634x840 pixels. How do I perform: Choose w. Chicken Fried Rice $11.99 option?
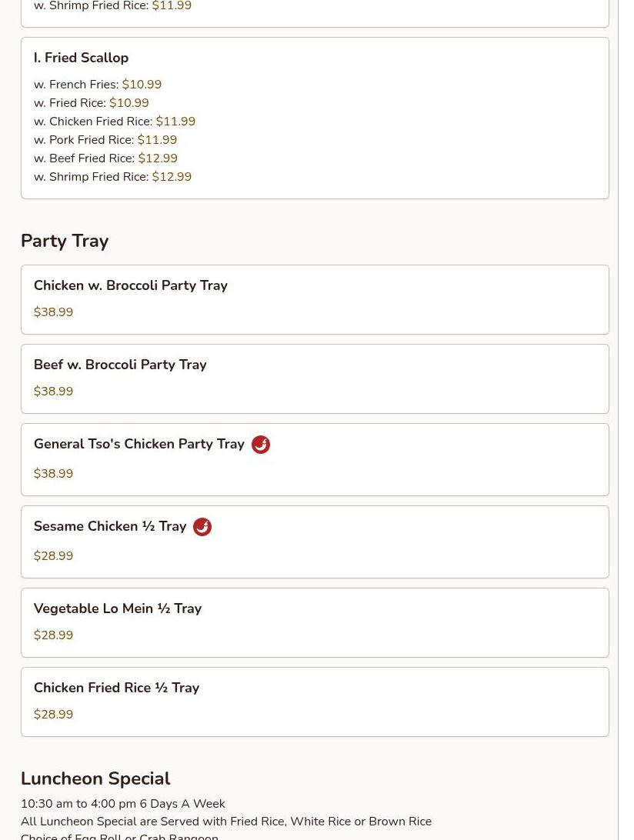tap(114, 121)
